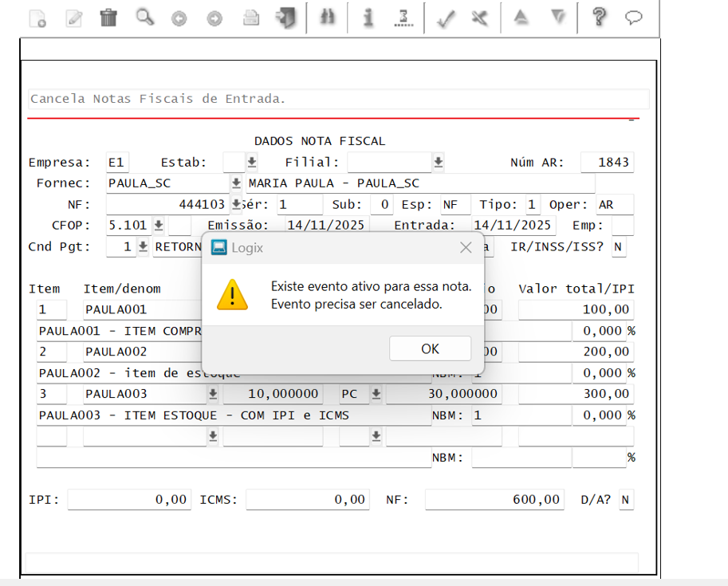Click the exit door icon
Screen dimensions: 728x586
click(x=285, y=18)
